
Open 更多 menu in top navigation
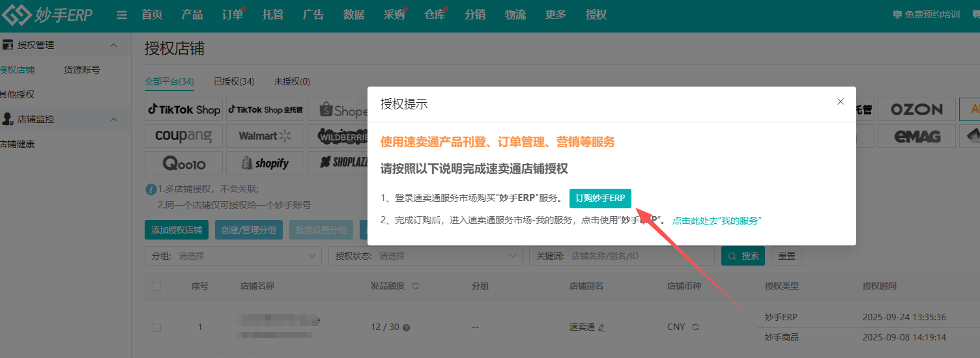click(x=556, y=15)
